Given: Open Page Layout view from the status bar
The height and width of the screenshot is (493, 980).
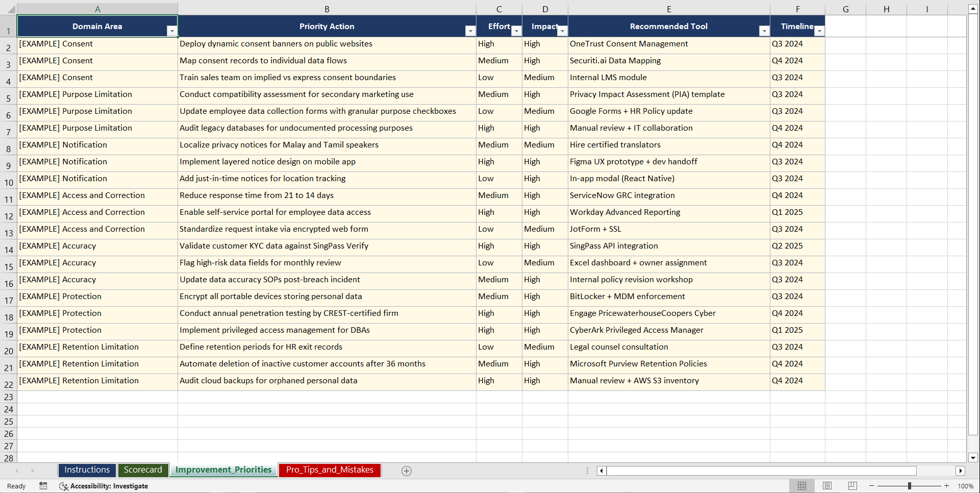Looking at the screenshot, I should point(827,486).
